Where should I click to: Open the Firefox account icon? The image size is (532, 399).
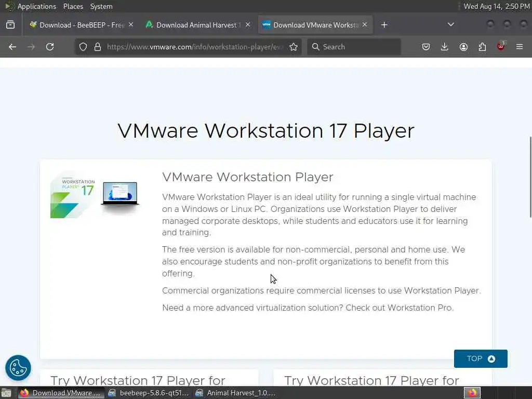tap(463, 47)
